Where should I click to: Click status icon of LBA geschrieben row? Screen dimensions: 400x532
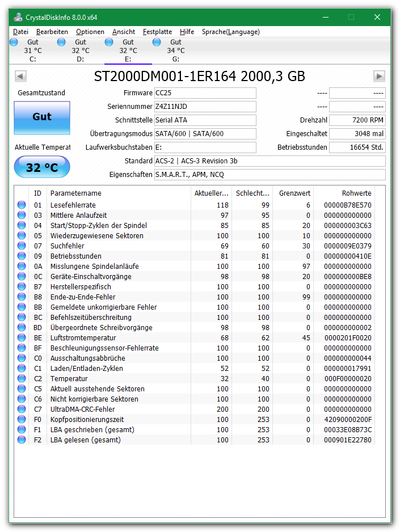[x=22, y=429]
